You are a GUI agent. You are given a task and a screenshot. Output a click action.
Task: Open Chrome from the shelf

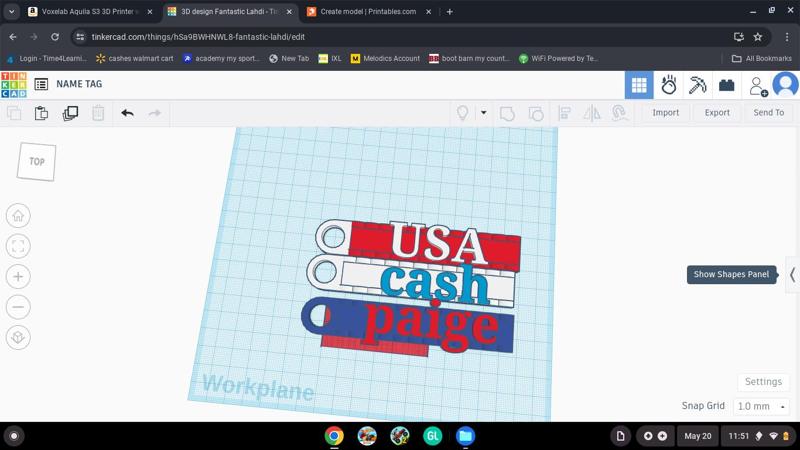click(334, 436)
